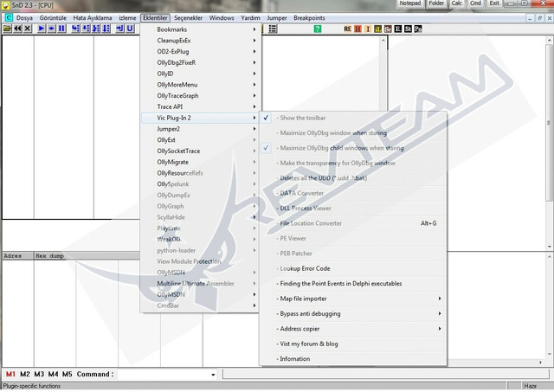Click the U (till user code) icon
The height and width of the screenshot is (392, 554).
[x=130, y=29]
